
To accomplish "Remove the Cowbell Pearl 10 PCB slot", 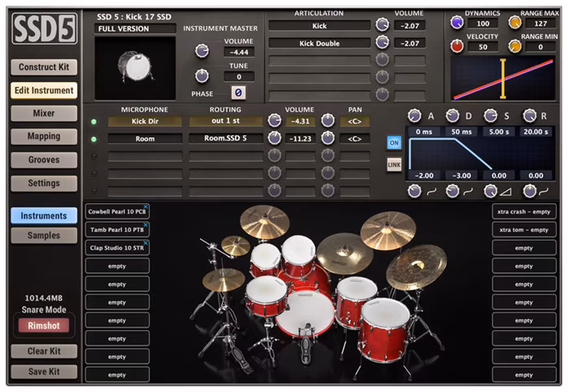I will [146, 207].
